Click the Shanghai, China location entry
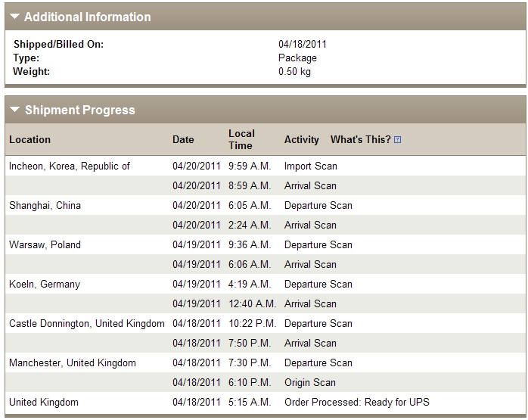The width and height of the screenshot is (528, 420). pos(45,205)
